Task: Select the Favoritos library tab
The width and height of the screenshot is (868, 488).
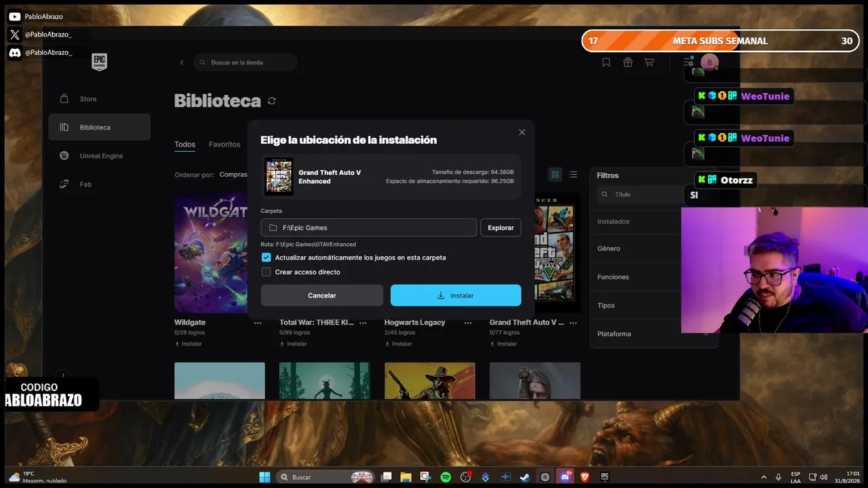Action: [224, 144]
